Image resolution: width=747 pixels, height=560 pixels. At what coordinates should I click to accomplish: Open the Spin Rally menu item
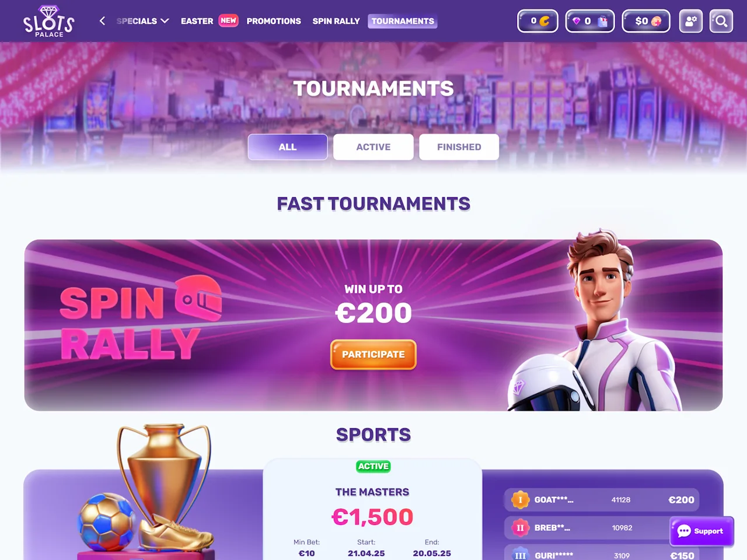(336, 21)
